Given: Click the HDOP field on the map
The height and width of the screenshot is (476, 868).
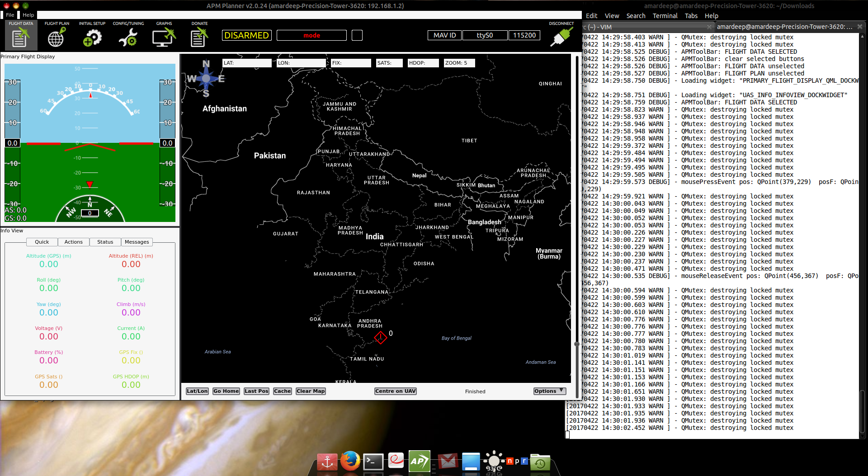Looking at the screenshot, I should tap(423, 63).
